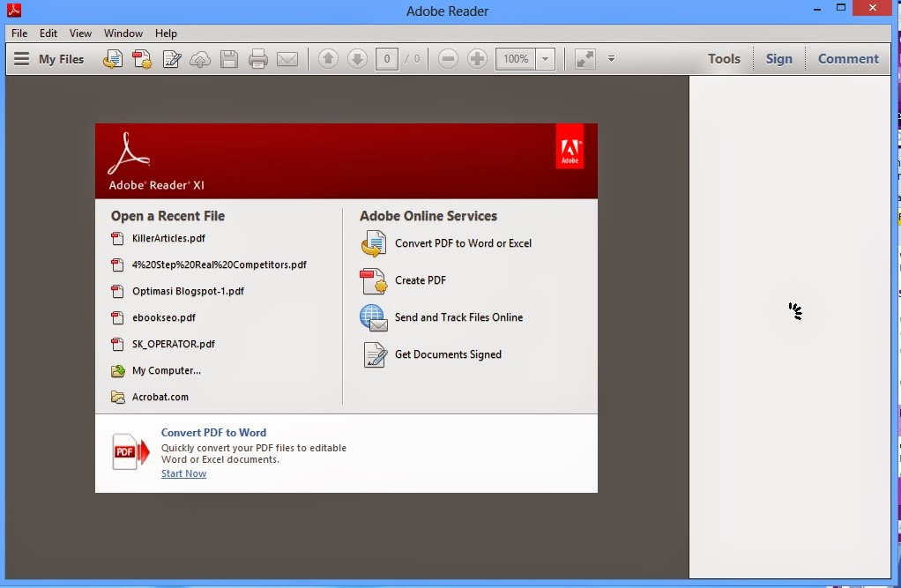This screenshot has width=901, height=588.
Task: Open KillerArticles.pdf from recent files
Action: (x=168, y=238)
